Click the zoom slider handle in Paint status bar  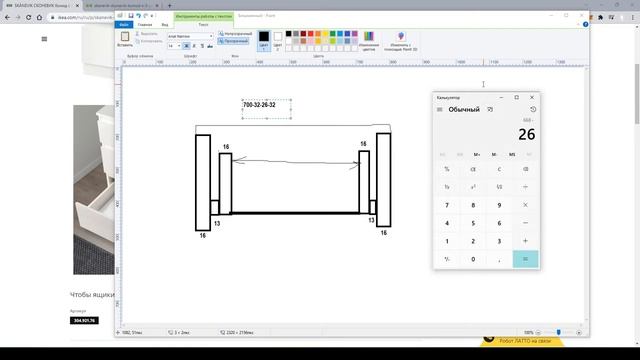point(558,333)
